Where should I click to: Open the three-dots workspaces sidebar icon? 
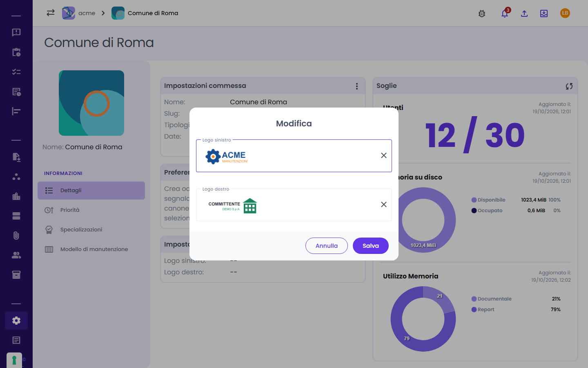coord(16,177)
